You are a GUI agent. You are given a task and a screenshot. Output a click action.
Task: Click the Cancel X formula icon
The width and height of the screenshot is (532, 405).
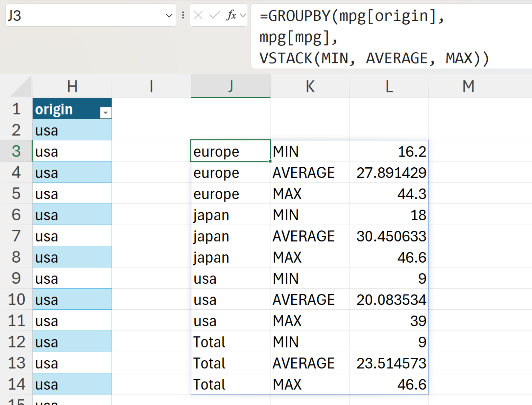click(198, 15)
